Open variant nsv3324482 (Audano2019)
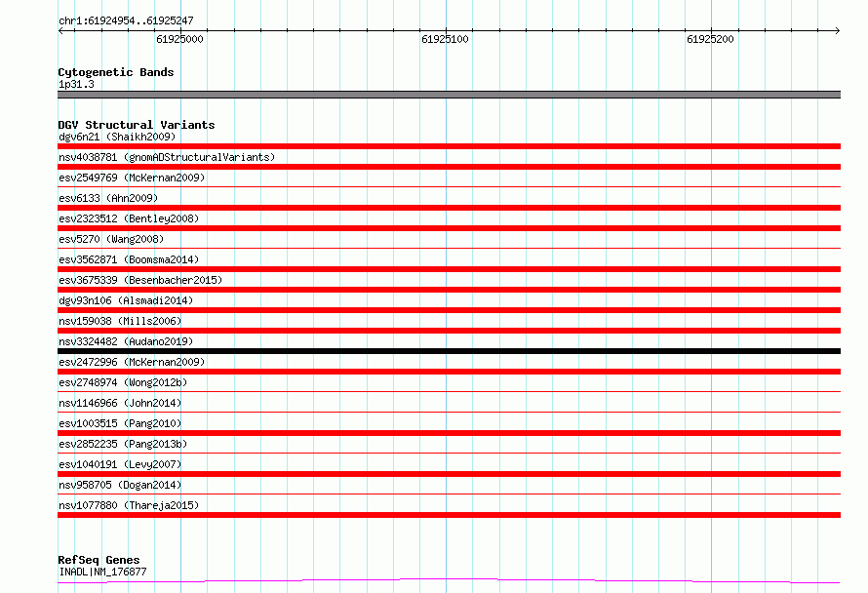 pos(126,341)
